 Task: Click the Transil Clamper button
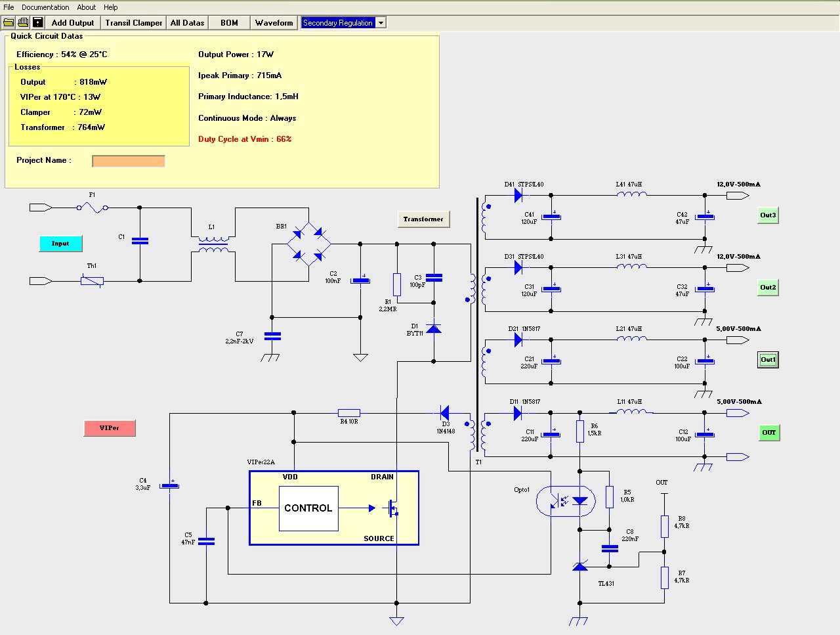pyautogui.click(x=134, y=22)
